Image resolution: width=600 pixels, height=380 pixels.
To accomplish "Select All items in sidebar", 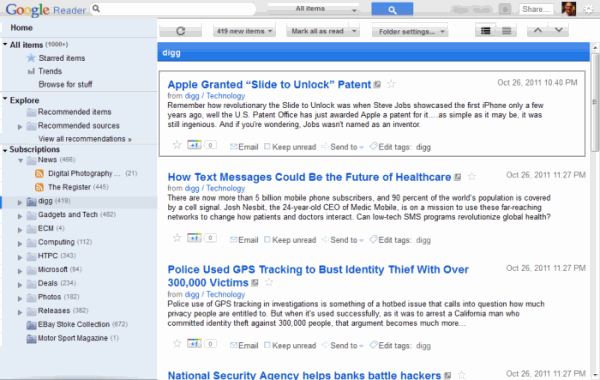I will click(26, 45).
